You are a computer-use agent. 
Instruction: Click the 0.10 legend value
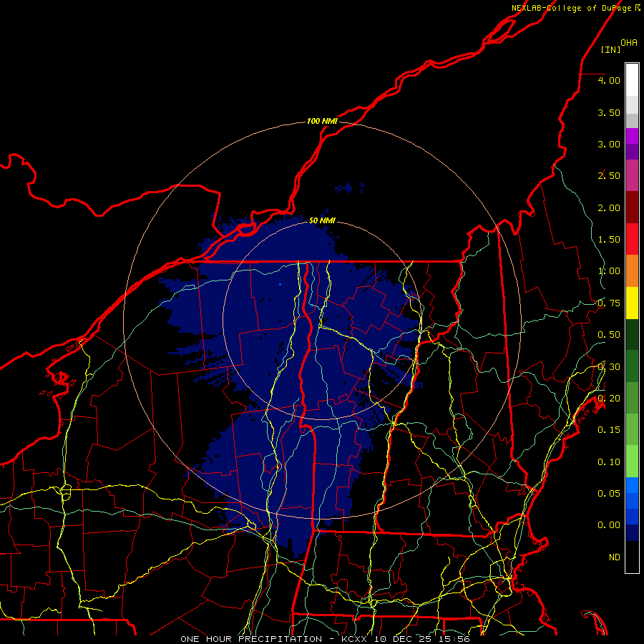click(x=609, y=462)
